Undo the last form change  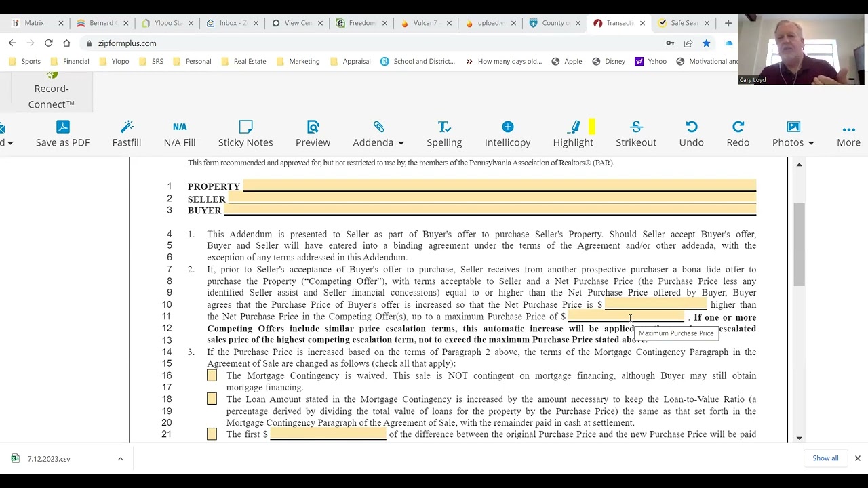tap(691, 134)
